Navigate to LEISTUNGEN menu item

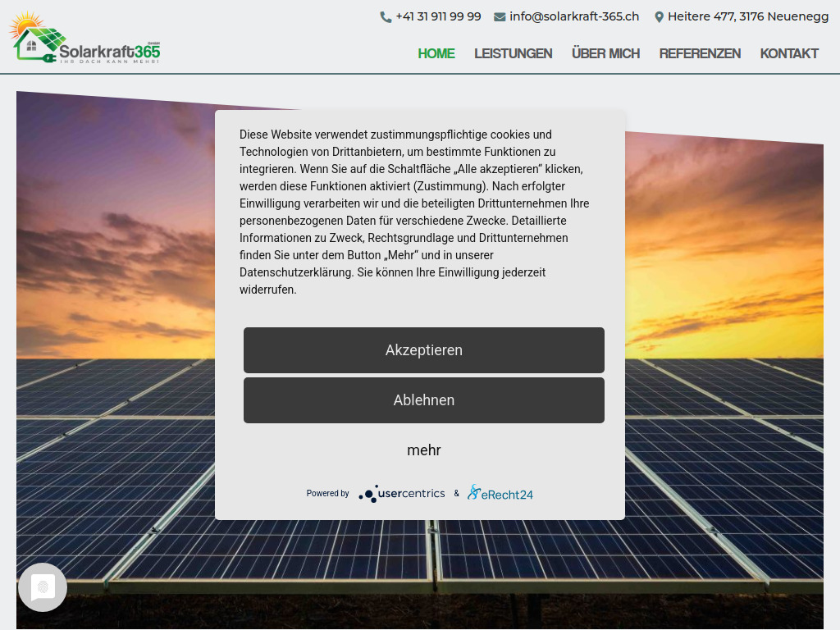(x=513, y=53)
